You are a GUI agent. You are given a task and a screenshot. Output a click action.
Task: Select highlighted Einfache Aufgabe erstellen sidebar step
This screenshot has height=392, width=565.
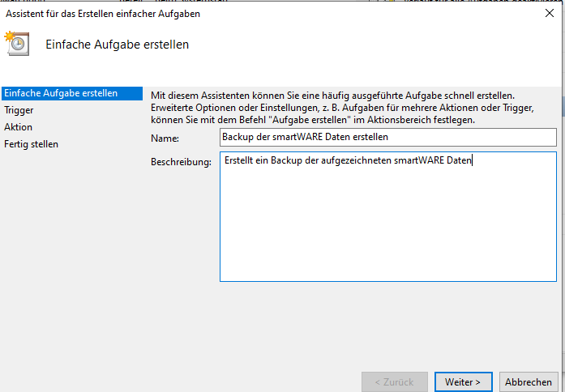(60, 93)
